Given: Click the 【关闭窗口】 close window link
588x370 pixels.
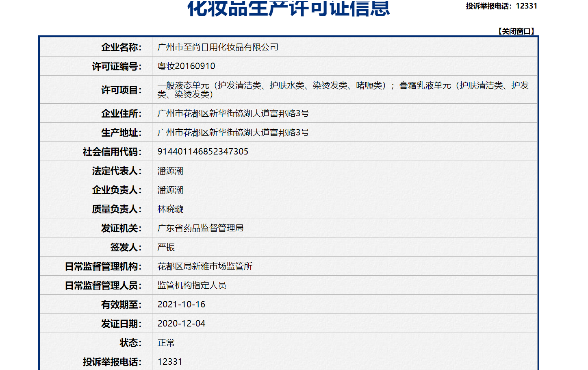Looking at the screenshot, I should (516, 31).
